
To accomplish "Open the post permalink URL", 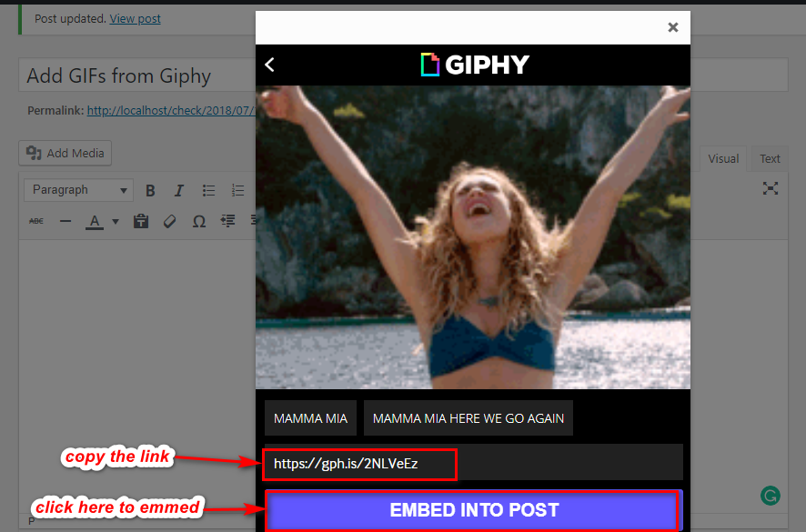I will [x=171, y=111].
